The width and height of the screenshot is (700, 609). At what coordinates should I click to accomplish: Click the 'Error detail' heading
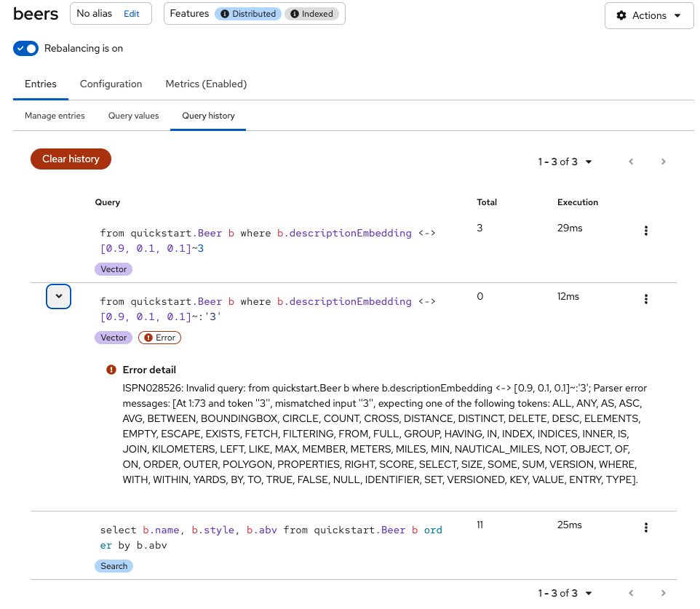point(149,370)
